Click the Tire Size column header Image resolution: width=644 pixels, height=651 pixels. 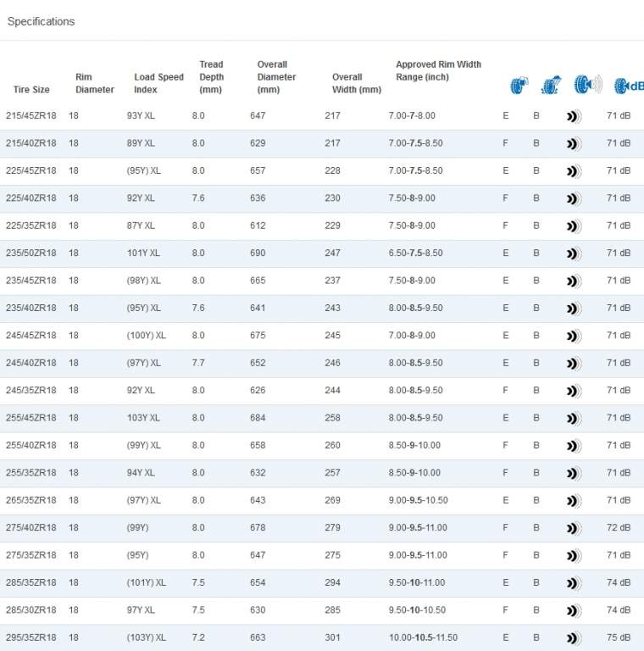point(31,90)
